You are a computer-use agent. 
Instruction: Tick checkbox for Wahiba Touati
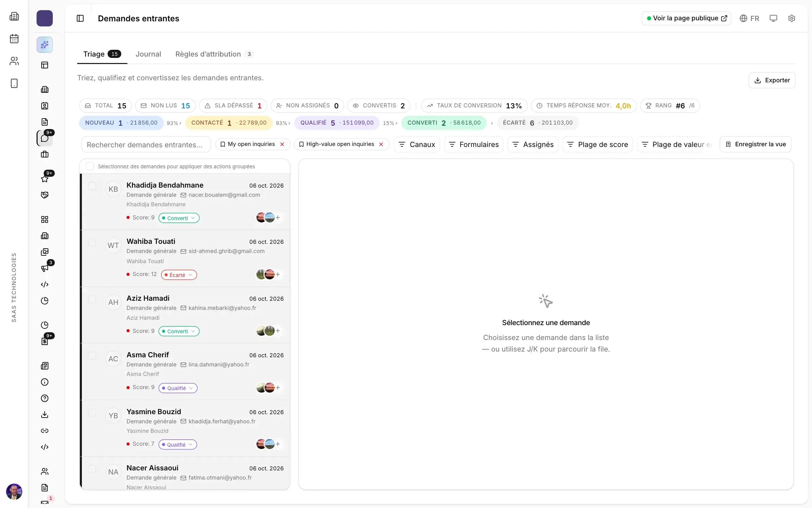(92, 242)
